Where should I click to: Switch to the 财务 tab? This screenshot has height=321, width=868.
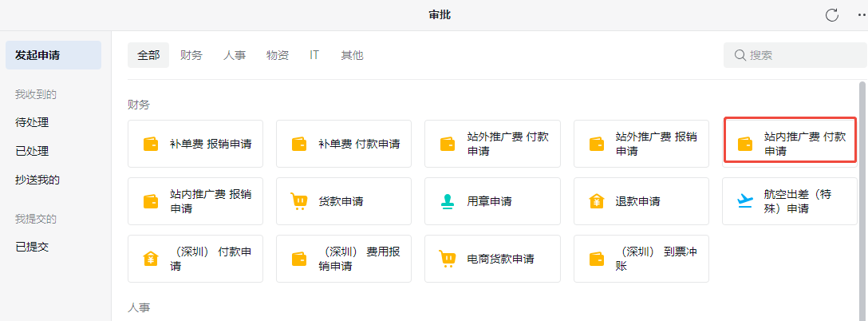[191, 55]
